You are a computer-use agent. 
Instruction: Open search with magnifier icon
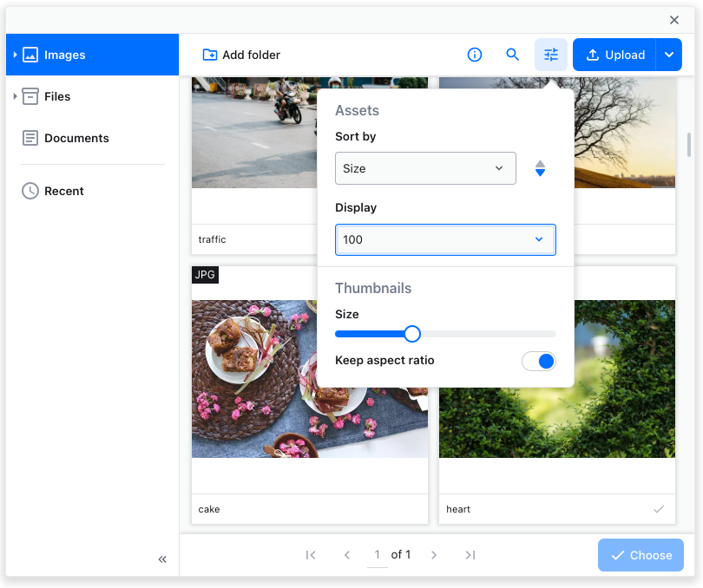513,55
